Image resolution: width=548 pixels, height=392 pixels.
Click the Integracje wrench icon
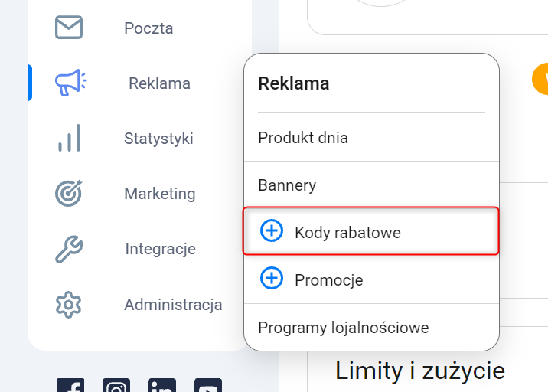click(69, 249)
